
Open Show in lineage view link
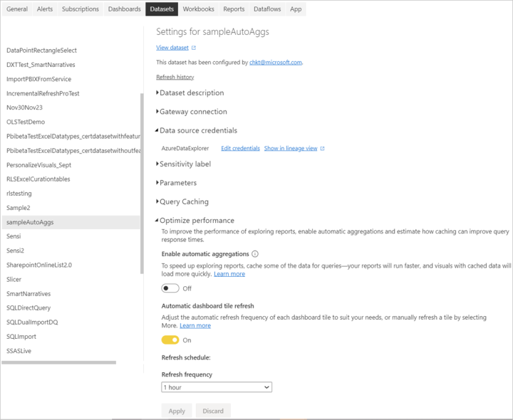[291, 148]
